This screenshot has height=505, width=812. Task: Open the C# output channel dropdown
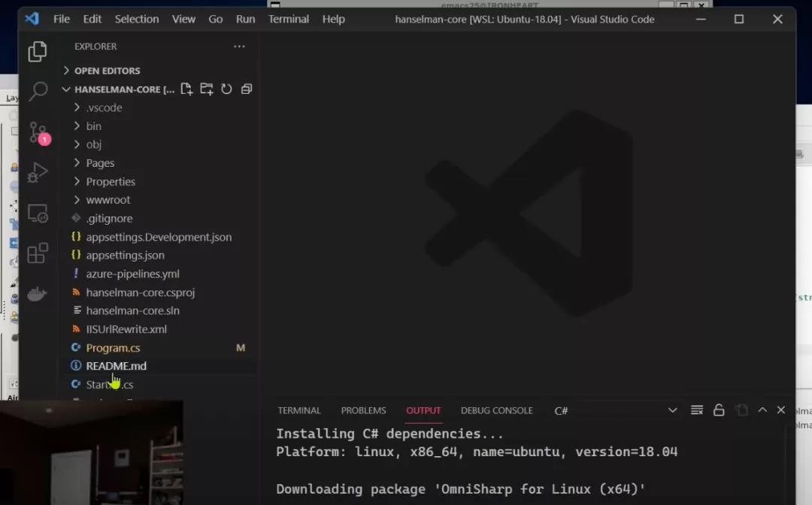616,410
